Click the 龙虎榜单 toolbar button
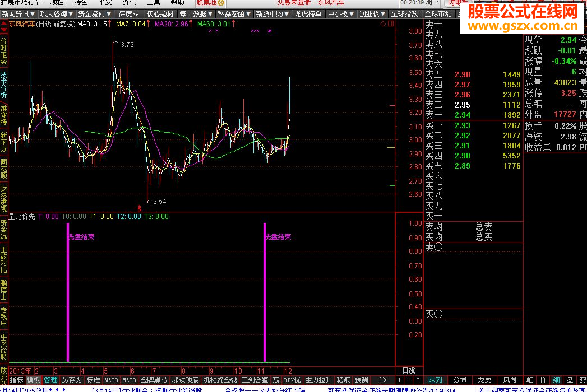This screenshot has height=392, width=587. 308,14
